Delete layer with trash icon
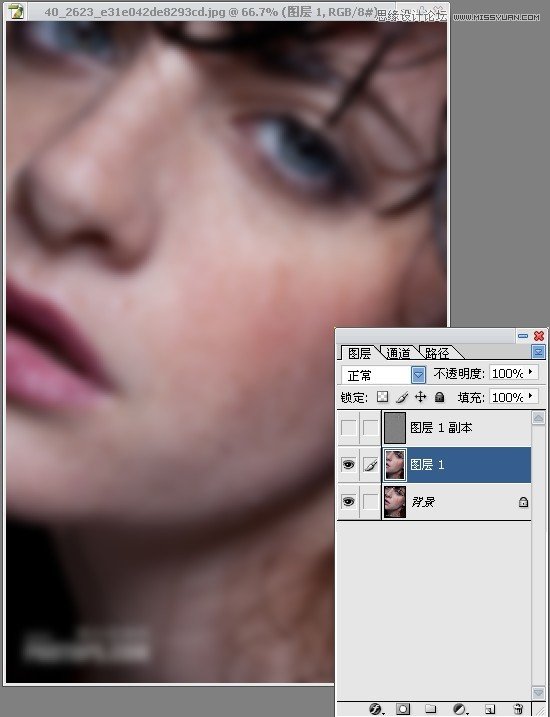 [518, 709]
